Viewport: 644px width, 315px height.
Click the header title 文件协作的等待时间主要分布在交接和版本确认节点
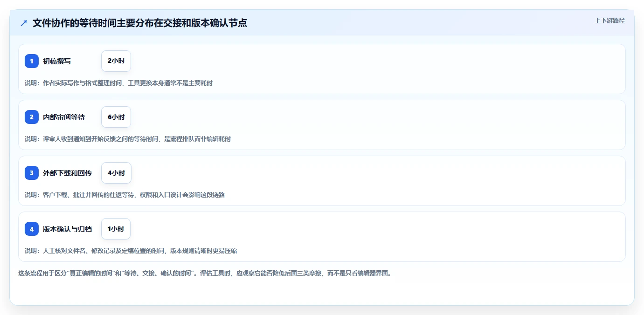(140, 23)
